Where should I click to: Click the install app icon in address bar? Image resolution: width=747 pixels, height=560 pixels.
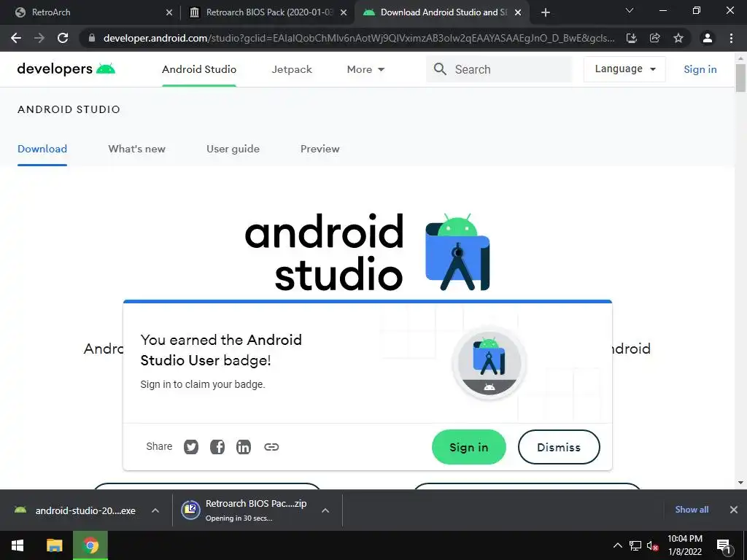pyautogui.click(x=631, y=38)
